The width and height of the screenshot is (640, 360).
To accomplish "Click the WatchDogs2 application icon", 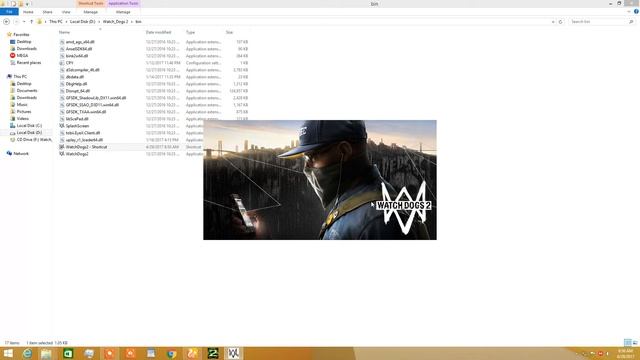I will pos(62,154).
